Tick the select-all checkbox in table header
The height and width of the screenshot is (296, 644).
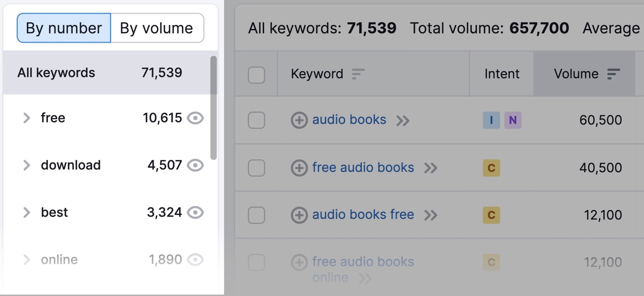pyautogui.click(x=256, y=75)
